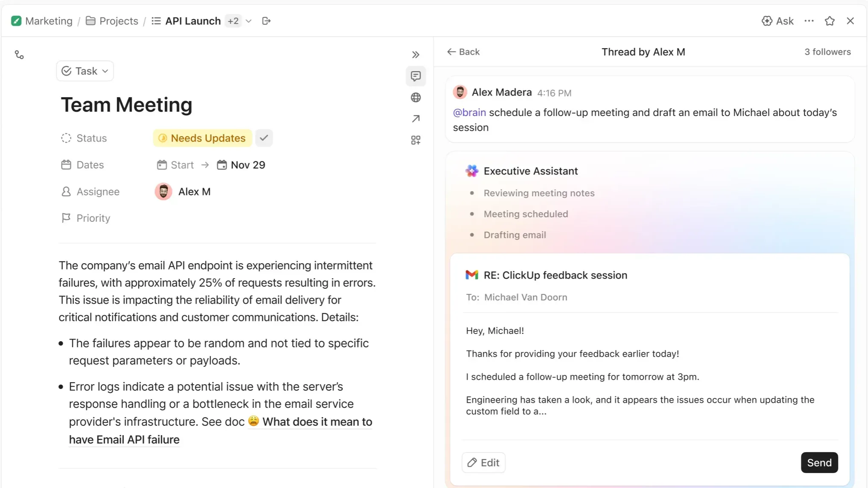Change the Needs Updates status badge
The image size is (868, 488).
tap(202, 138)
